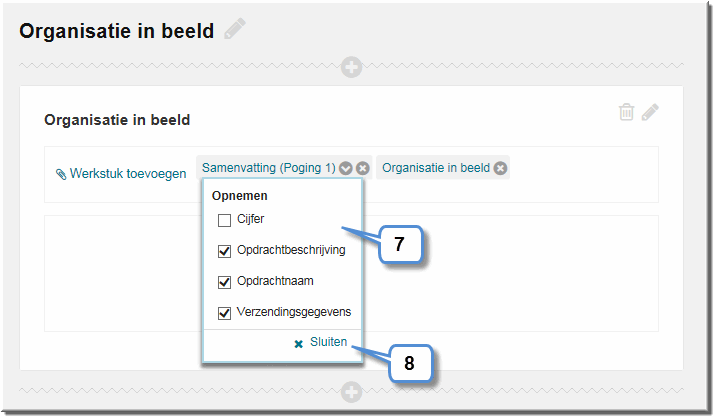Untick the Verzendingsgegevens checkbox
Viewport: 717px width, 420px height.
click(224, 313)
